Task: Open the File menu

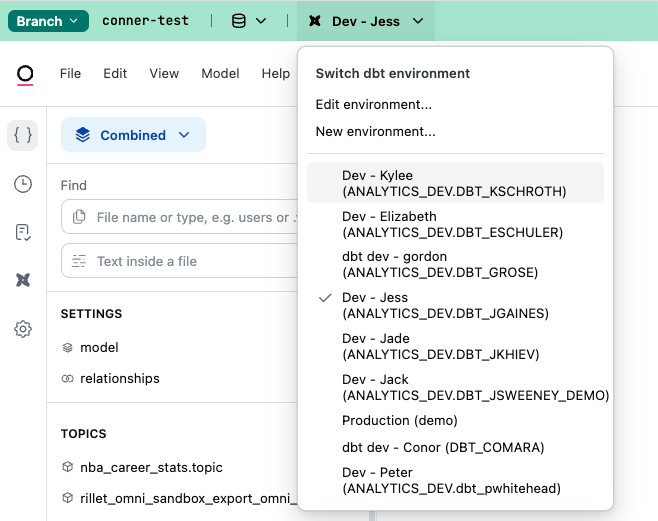Action: point(70,74)
